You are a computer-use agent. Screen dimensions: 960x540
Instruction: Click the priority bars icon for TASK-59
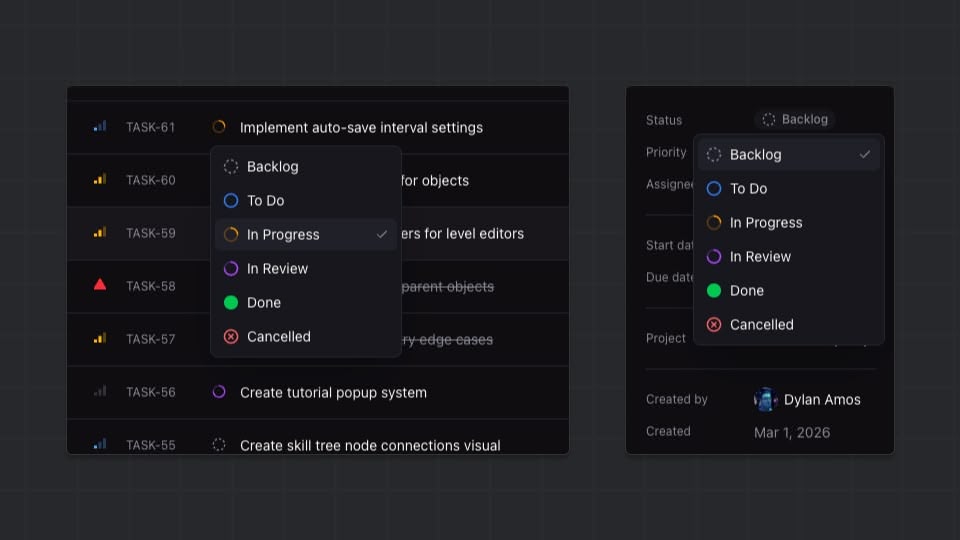pyautogui.click(x=100, y=233)
